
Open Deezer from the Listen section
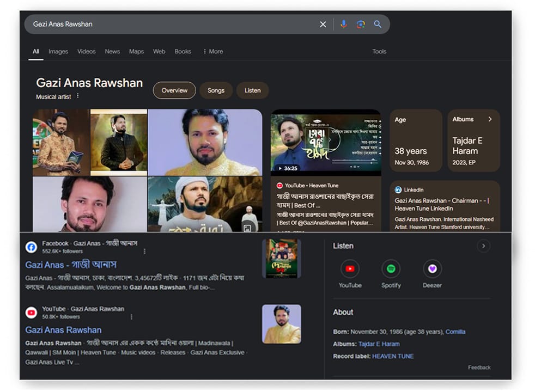432,269
